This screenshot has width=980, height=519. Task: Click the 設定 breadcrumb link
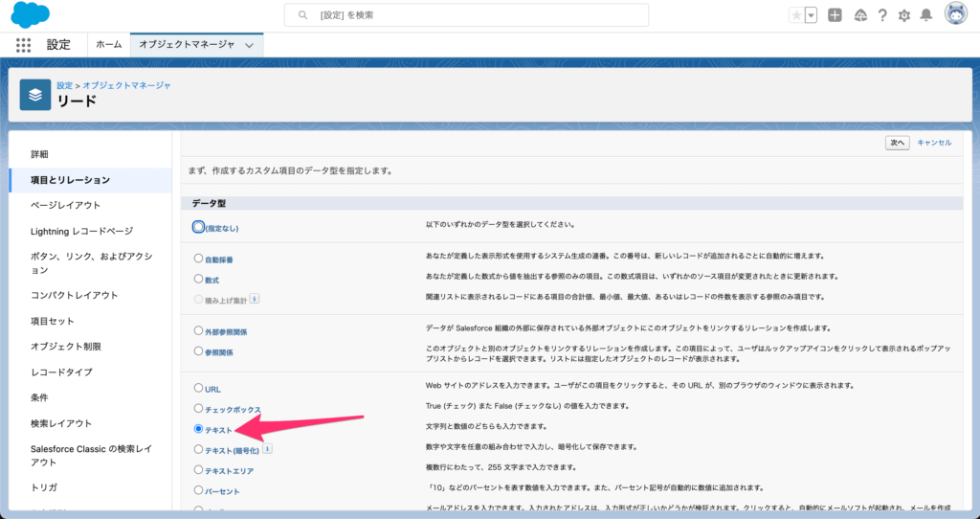click(x=64, y=85)
